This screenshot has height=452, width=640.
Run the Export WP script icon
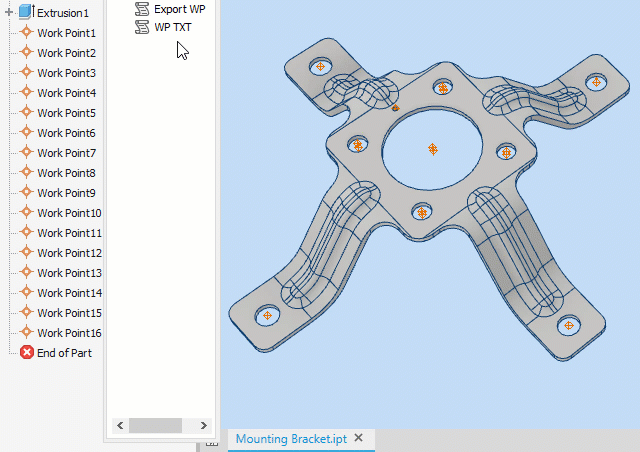(x=142, y=8)
